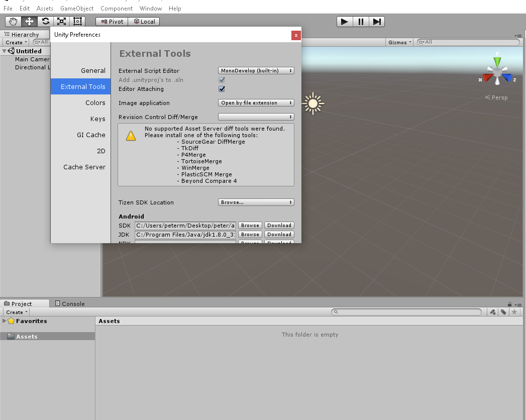Click the red X axis gizmo cone
Viewport: 526px width, 420px height.
pyautogui.click(x=487, y=78)
